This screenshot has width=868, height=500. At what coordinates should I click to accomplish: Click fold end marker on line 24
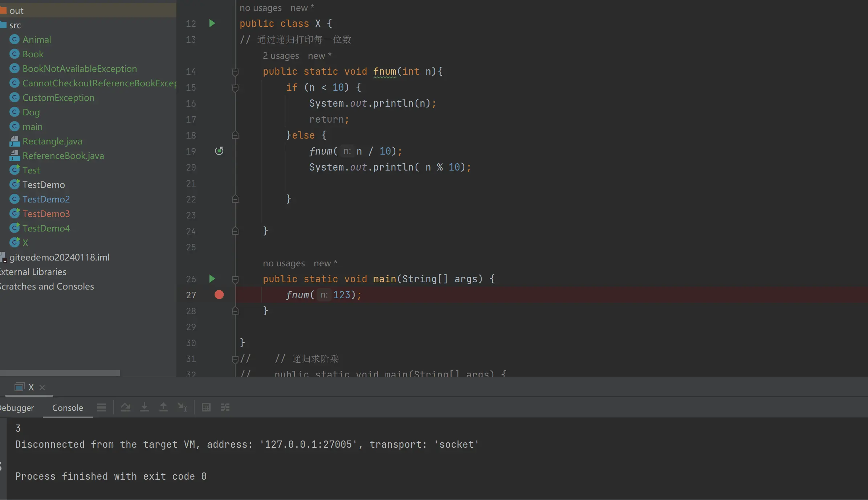coord(235,231)
